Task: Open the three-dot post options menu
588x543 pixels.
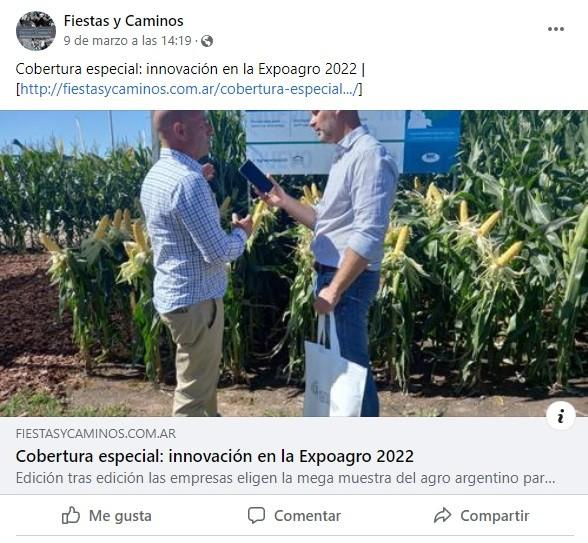Action: (x=555, y=29)
